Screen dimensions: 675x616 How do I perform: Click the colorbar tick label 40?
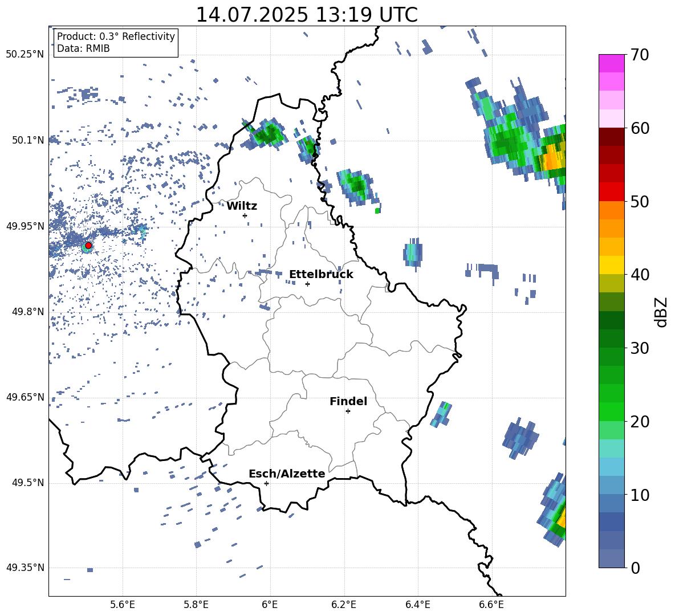640,275
